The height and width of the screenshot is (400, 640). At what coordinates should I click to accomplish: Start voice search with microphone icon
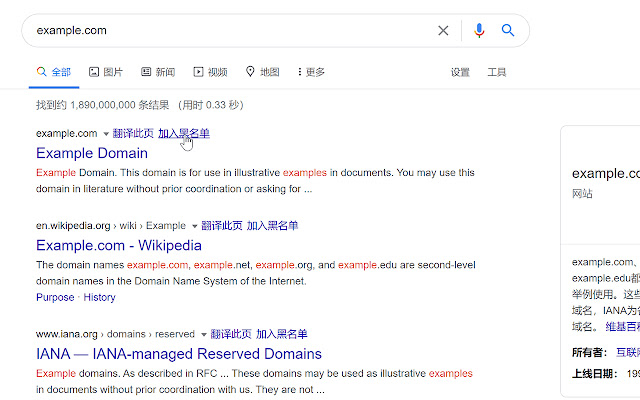[x=479, y=30]
